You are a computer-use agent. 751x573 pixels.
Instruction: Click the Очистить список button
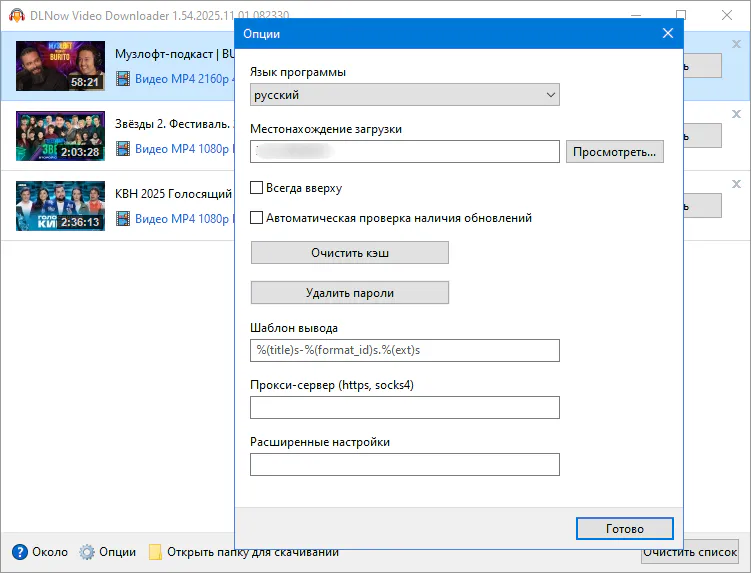690,552
